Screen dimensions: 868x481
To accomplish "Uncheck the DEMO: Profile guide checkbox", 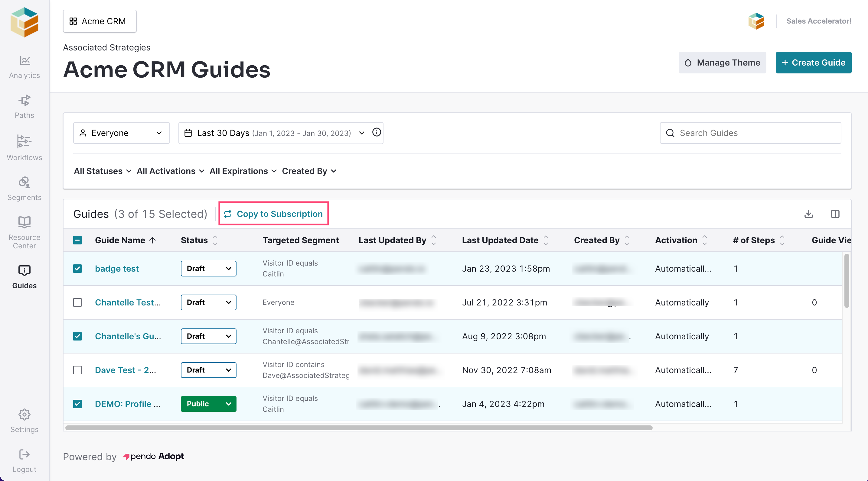I will coord(77,404).
